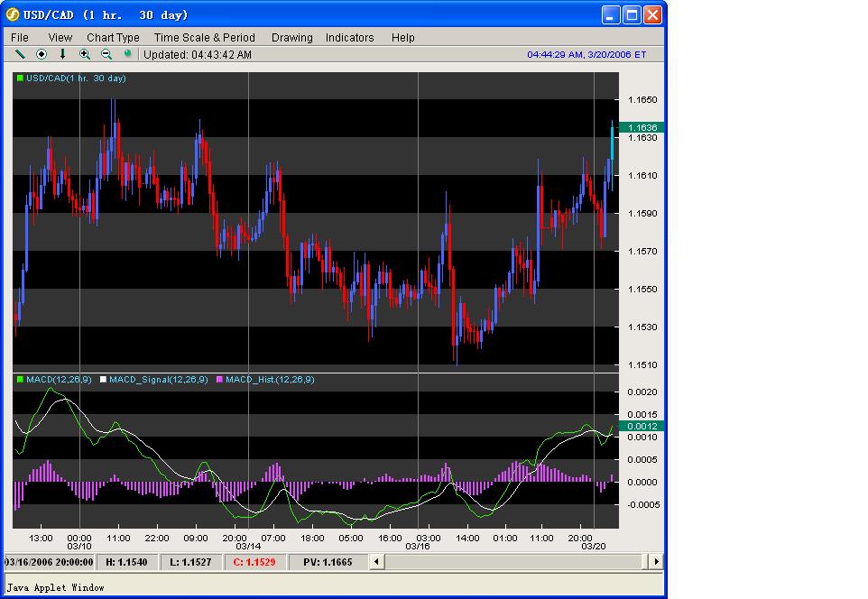Open the View menu
Viewport: 868px width, 599px height.
60,37
